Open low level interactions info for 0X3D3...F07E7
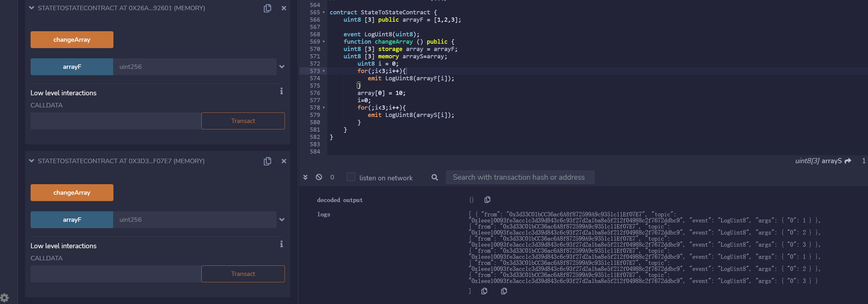 click(281, 244)
